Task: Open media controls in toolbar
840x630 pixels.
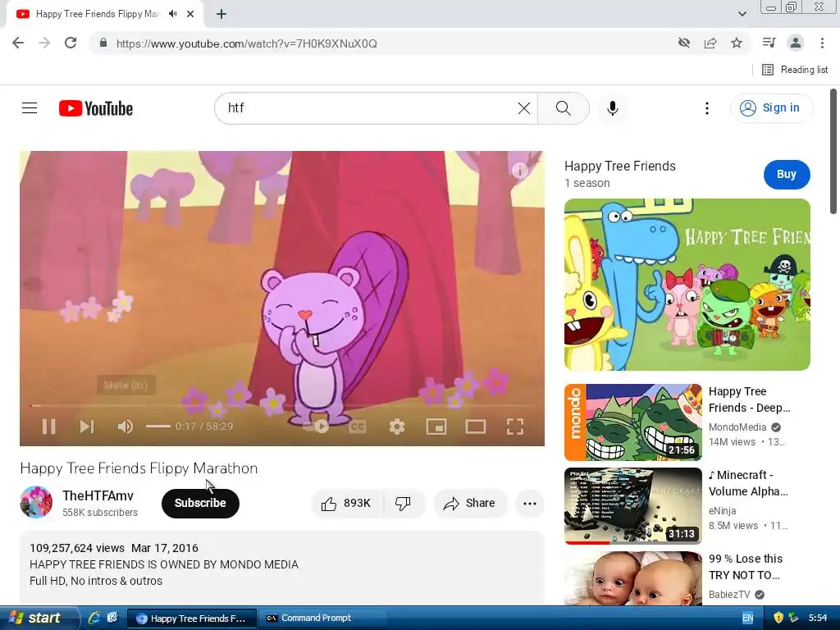Action: (x=769, y=43)
